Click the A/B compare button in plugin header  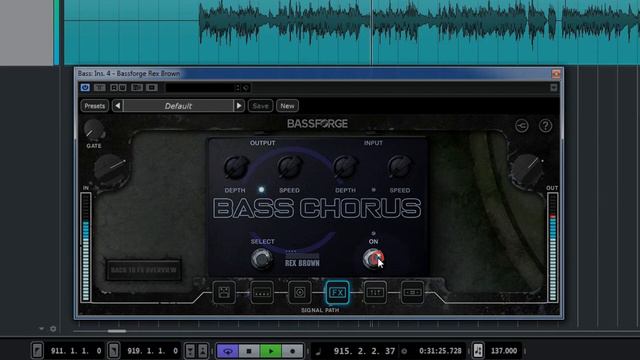click(137, 87)
